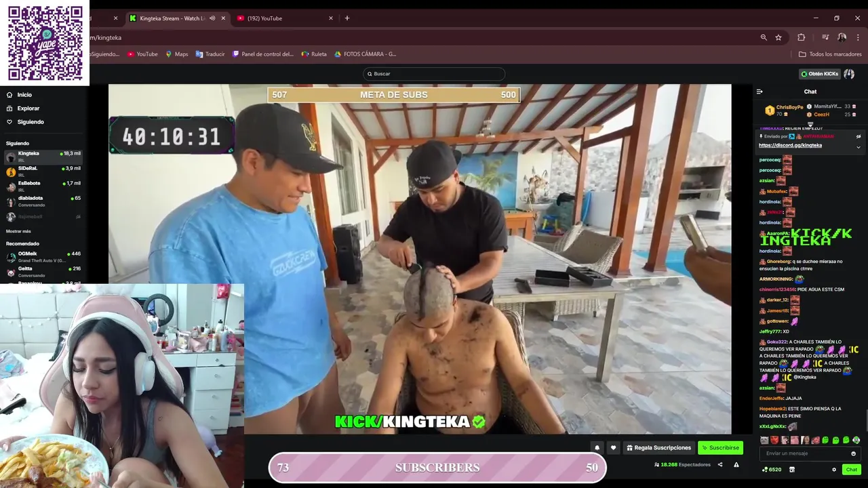Image resolution: width=868 pixels, height=488 pixels.
Task: Mute the Kingteka tab audio icon
Action: [212, 18]
